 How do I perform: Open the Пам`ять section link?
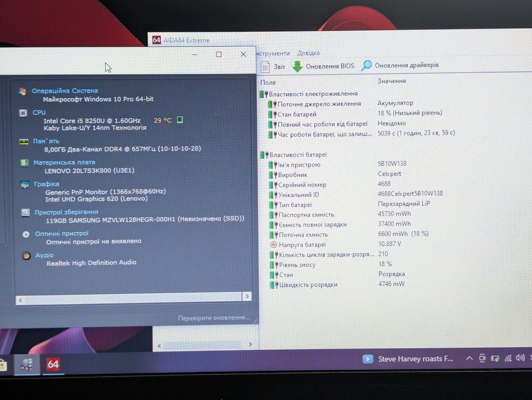coord(46,141)
